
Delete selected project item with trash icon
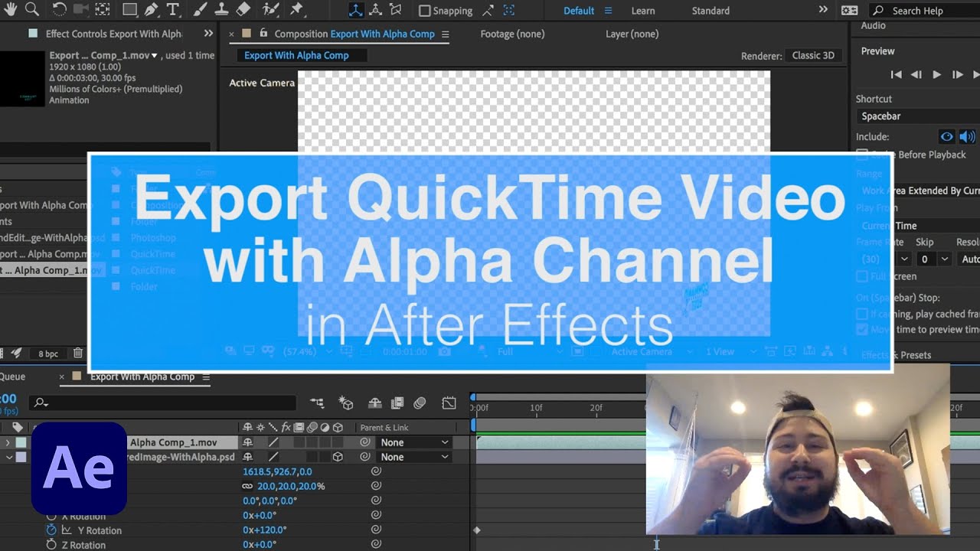click(78, 354)
